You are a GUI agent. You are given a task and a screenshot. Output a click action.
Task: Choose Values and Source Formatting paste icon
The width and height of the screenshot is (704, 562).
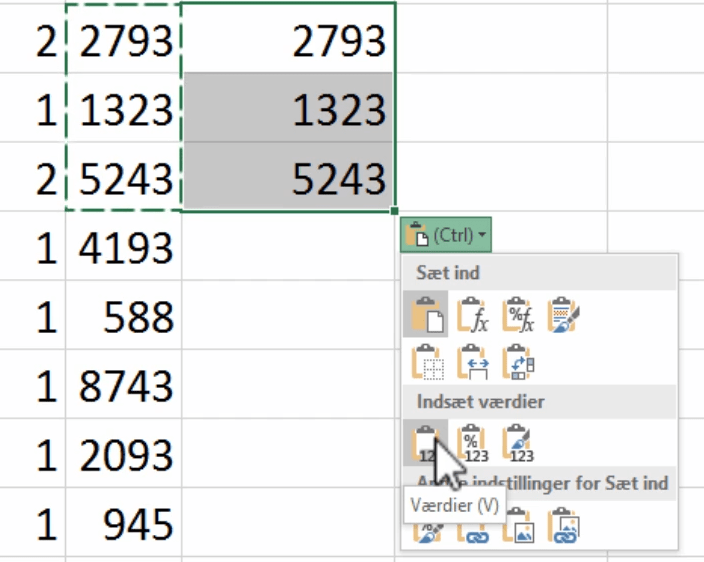point(517,442)
